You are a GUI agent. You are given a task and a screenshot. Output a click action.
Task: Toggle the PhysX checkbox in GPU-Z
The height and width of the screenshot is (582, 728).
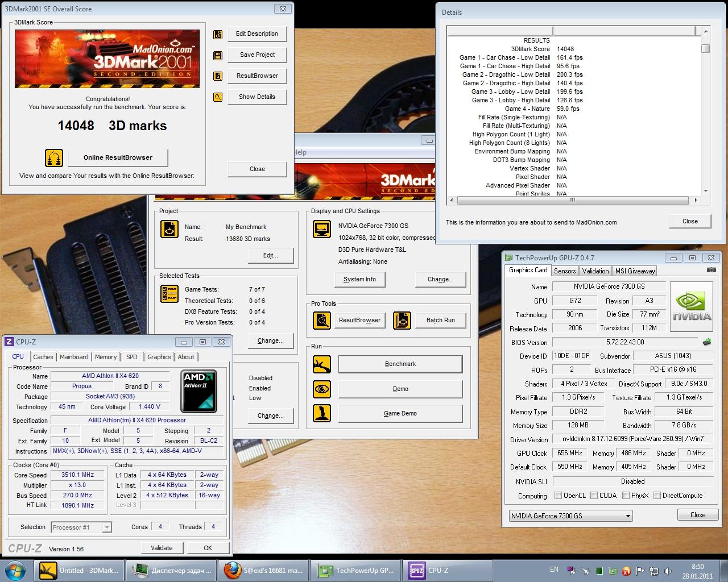(626, 496)
